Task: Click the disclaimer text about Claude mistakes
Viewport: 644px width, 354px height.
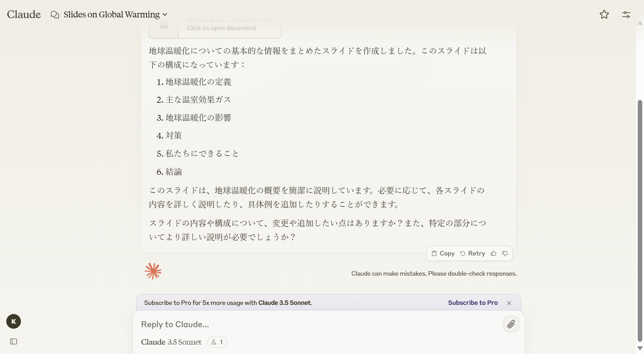Action: (x=434, y=274)
